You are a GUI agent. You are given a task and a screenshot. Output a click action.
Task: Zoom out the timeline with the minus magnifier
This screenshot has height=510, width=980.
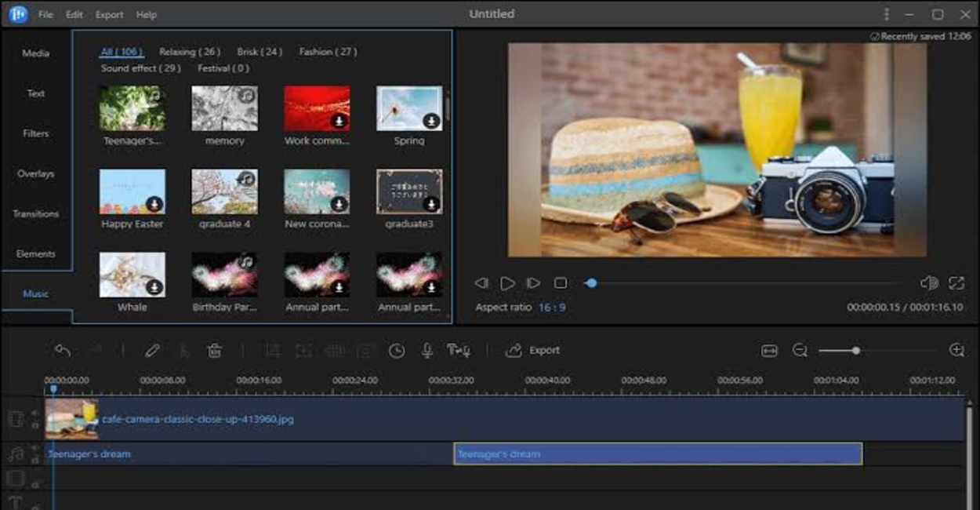pyautogui.click(x=800, y=351)
